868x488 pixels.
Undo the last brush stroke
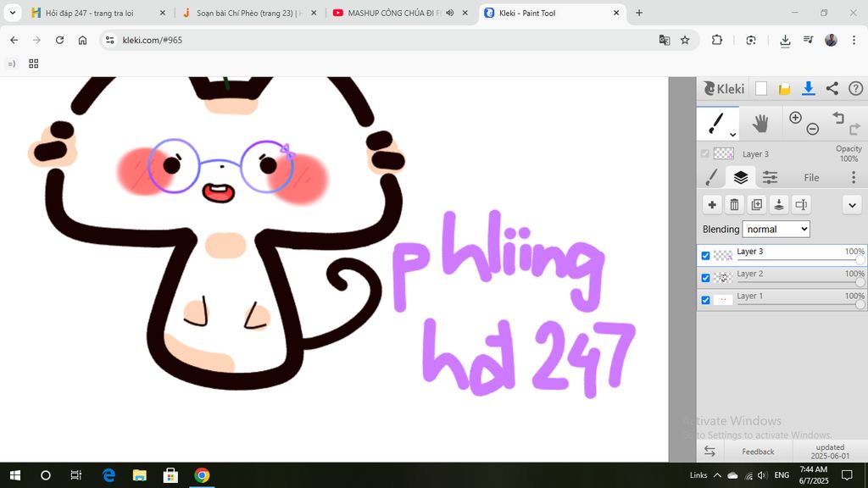pos(838,118)
